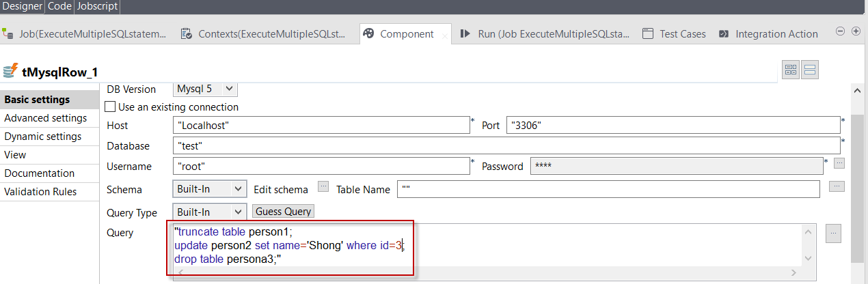The image size is (868, 284).
Task: Open the Table Name ellipsis browse button
Action: point(837,186)
